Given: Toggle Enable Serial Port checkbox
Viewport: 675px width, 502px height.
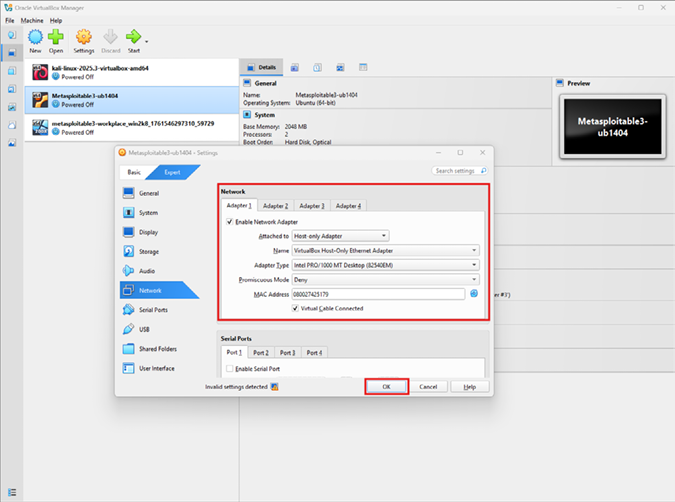Looking at the screenshot, I should pyautogui.click(x=229, y=369).
